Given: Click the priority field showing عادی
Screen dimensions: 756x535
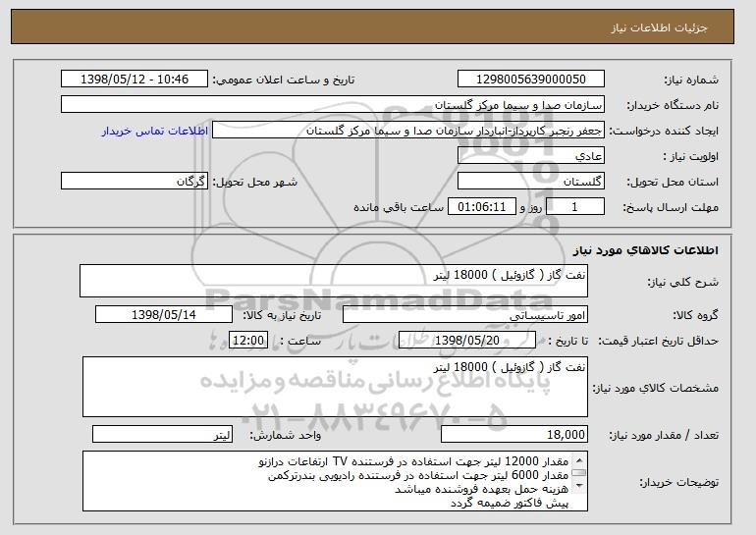Looking at the screenshot, I should click(x=531, y=156).
